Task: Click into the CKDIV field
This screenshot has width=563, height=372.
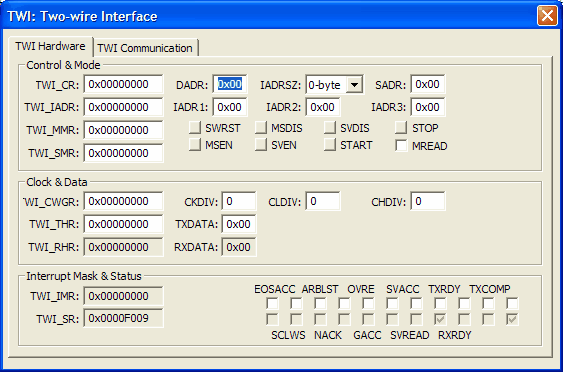Action: pos(239,201)
